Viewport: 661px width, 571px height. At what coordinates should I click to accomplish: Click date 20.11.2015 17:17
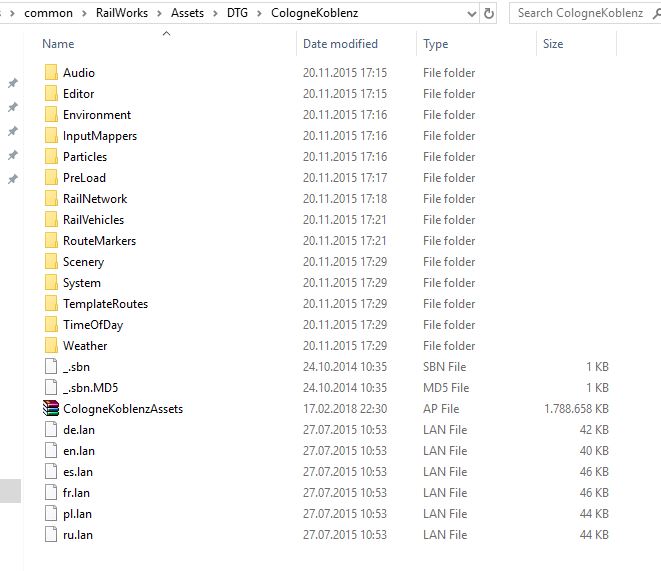point(345,178)
